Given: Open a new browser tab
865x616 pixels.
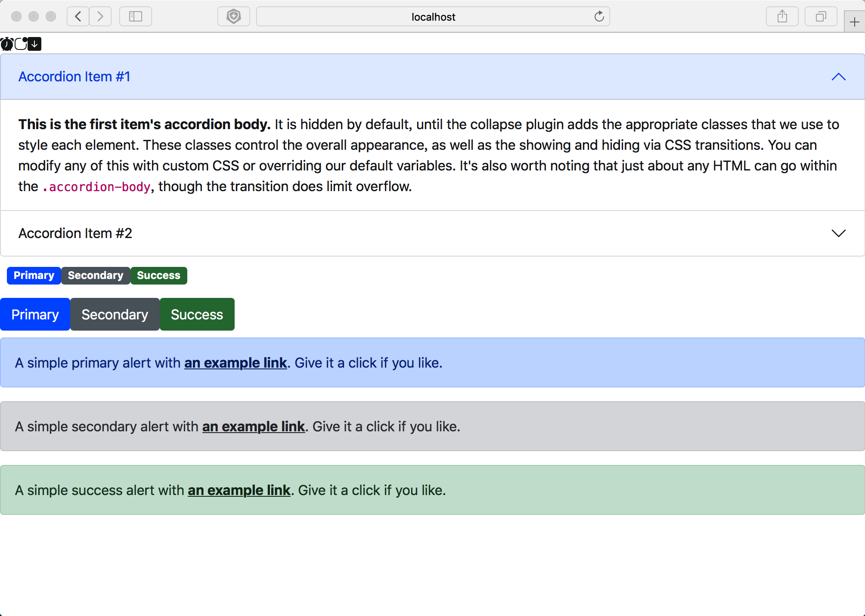Looking at the screenshot, I should [x=854, y=21].
